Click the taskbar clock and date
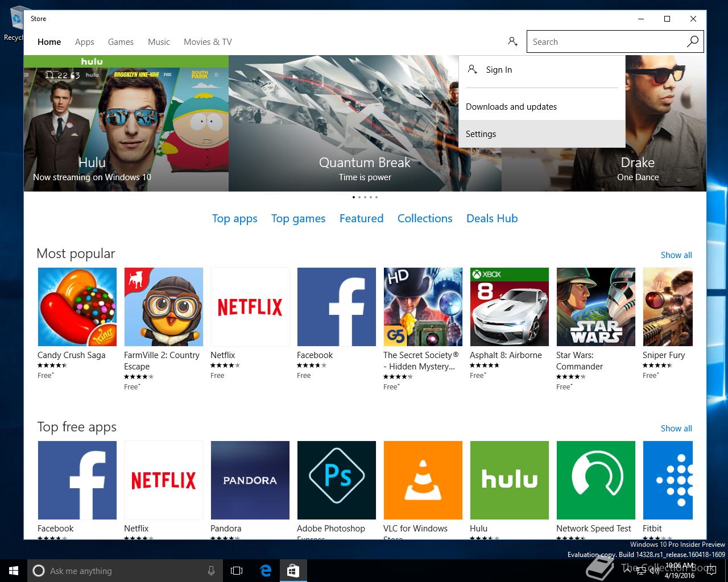This screenshot has height=582, width=728. click(680, 571)
